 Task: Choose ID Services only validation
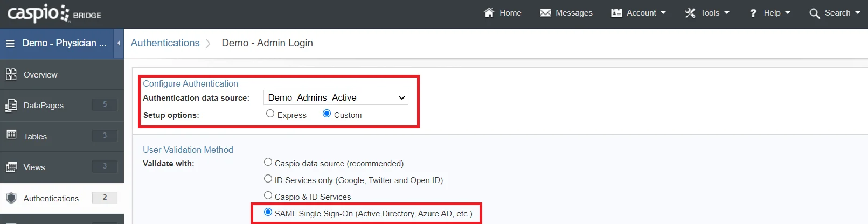click(x=268, y=179)
